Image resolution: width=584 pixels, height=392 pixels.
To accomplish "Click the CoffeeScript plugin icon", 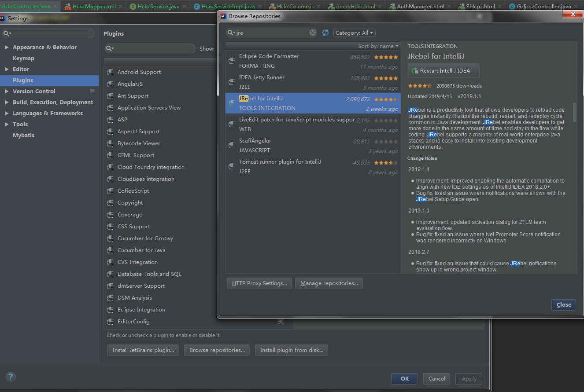I will (x=110, y=191).
